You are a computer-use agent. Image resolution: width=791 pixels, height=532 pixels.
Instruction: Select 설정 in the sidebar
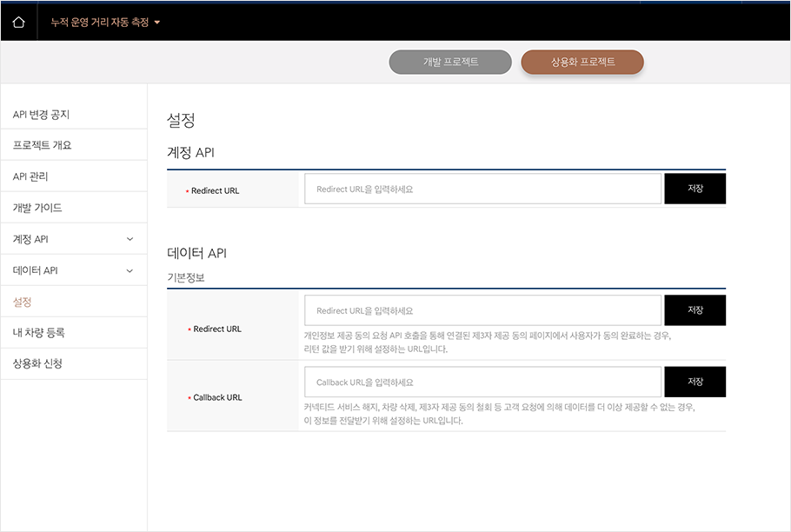click(23, 301)
